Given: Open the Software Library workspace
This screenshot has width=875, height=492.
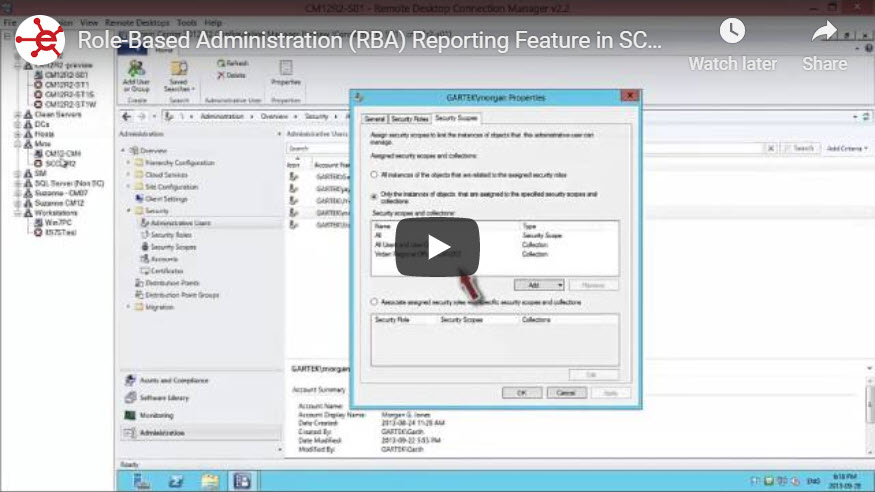Looking at the screenshot, I should (x=164, y=398).
